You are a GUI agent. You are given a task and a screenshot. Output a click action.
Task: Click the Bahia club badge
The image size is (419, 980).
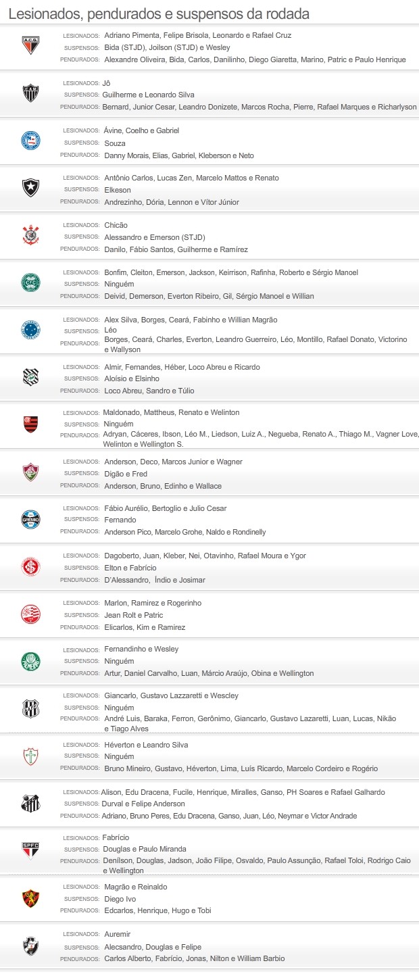tap(31, 141)
